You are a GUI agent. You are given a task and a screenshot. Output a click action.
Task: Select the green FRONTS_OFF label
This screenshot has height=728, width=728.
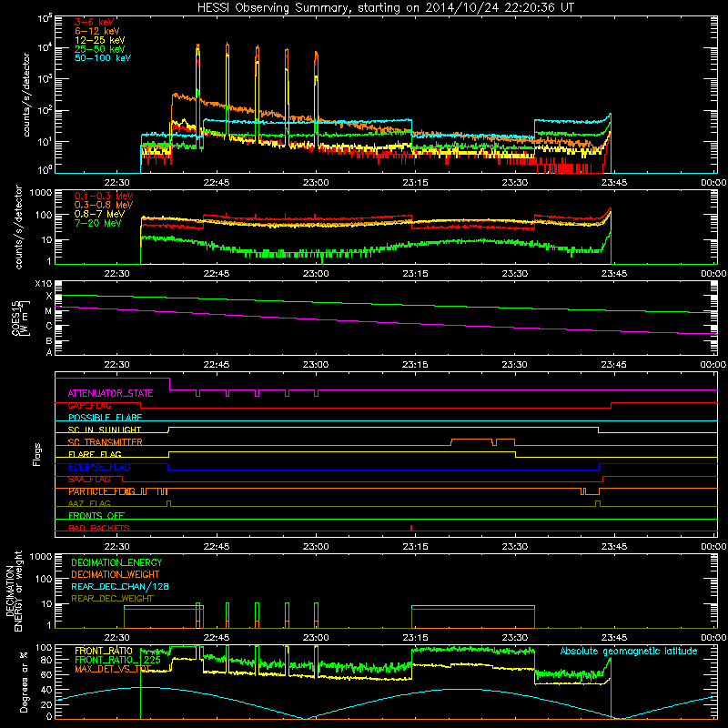[x=96, y=516]
